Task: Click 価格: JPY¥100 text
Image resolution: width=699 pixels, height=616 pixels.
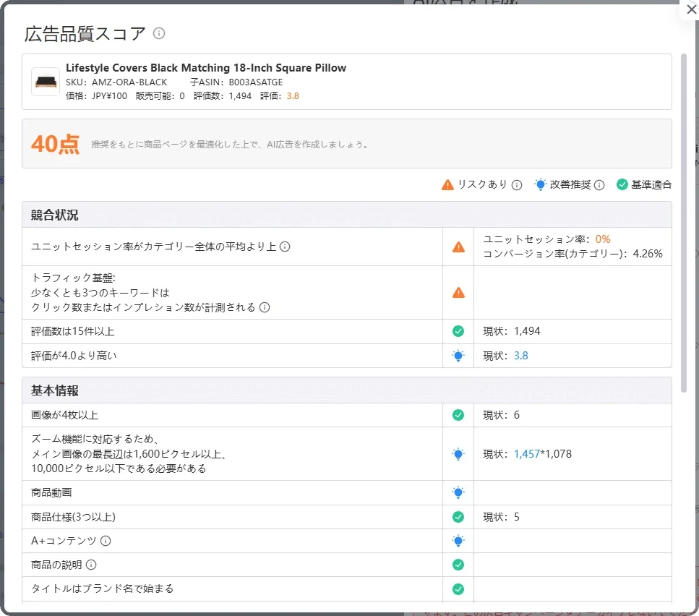Action: coord(96,96)
